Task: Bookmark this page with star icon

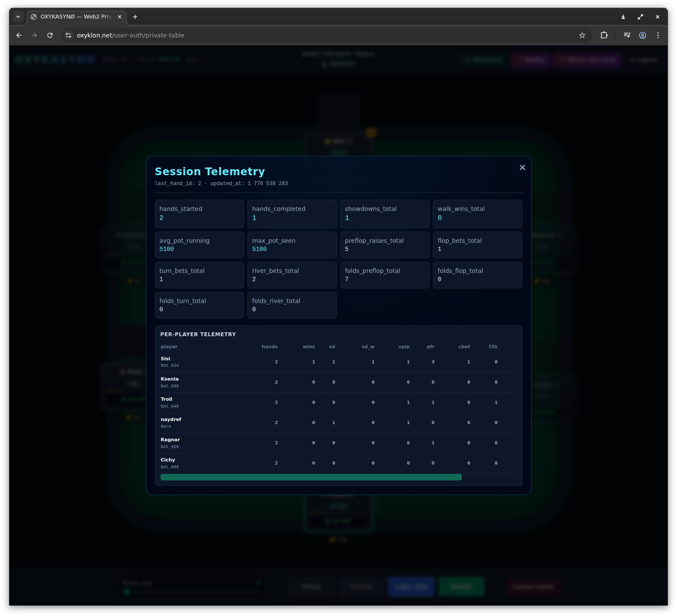Action: [x=582, y=35]
